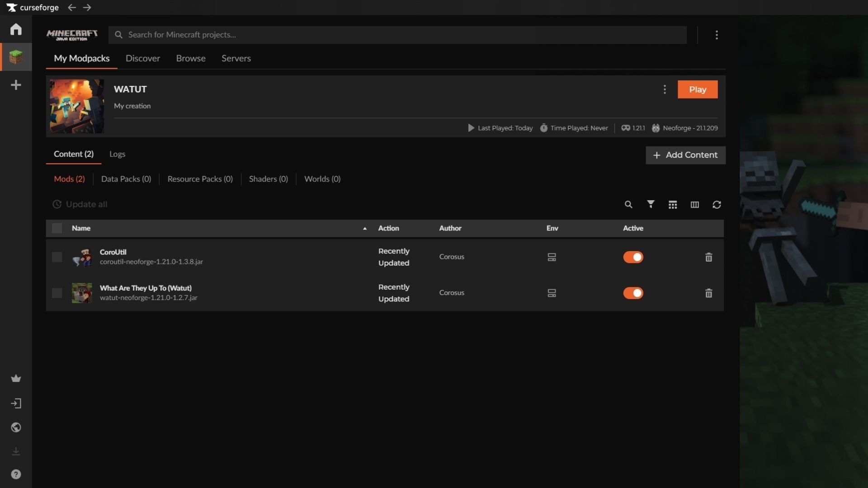This screenshot has height=488, width=868.
Task: Click the Add Content button
Action: (685, 155)
